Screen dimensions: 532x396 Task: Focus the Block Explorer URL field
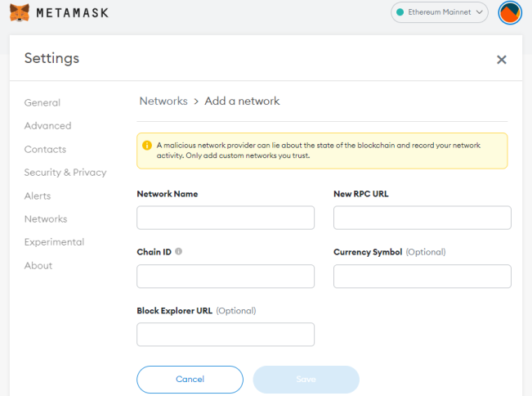coord(226,335)
